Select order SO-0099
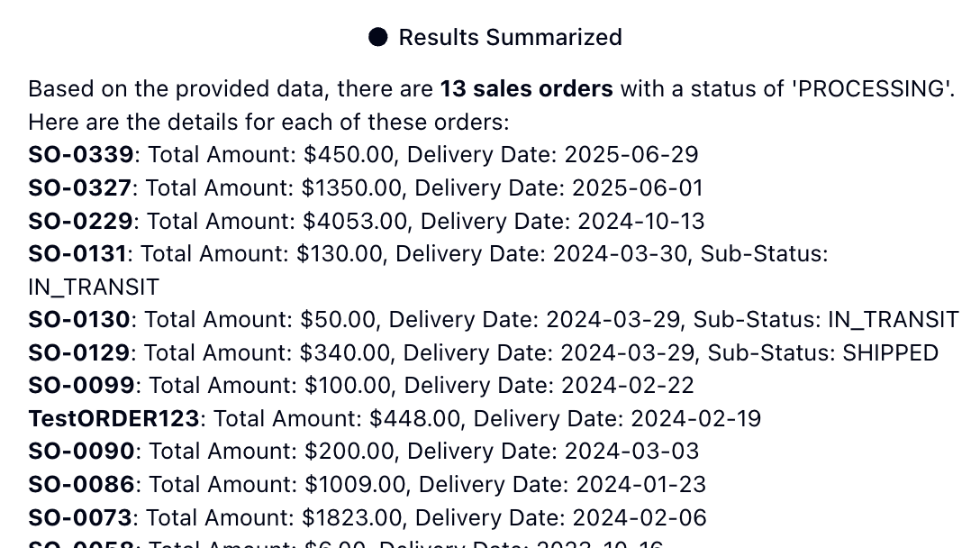Viewport: 980px width, 548px height. (x=81, y=386)
